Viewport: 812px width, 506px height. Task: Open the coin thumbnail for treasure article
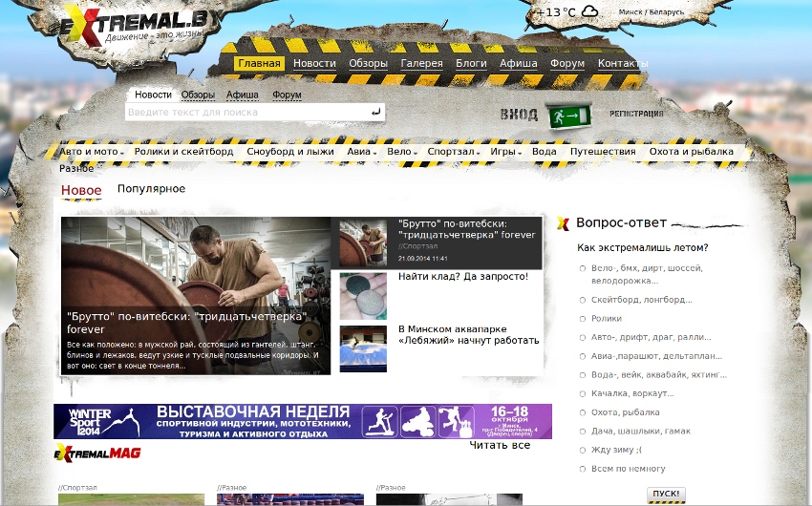tap(363, 296)
